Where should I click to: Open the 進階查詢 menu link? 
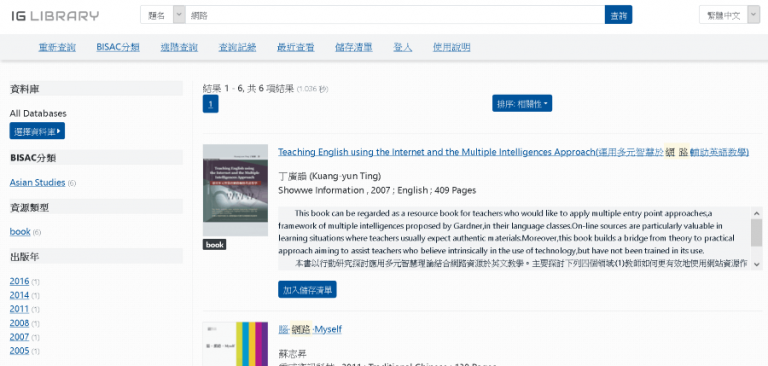tap(179, 48)
